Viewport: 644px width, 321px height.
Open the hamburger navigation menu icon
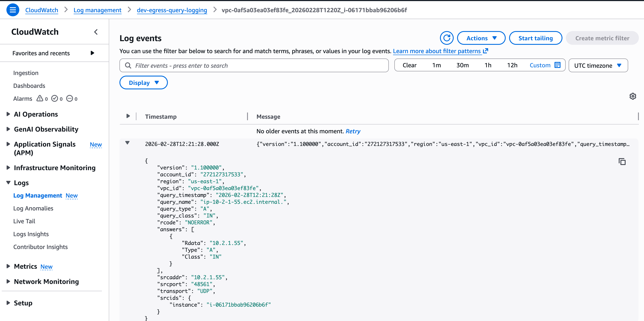[x=12, y=10]
